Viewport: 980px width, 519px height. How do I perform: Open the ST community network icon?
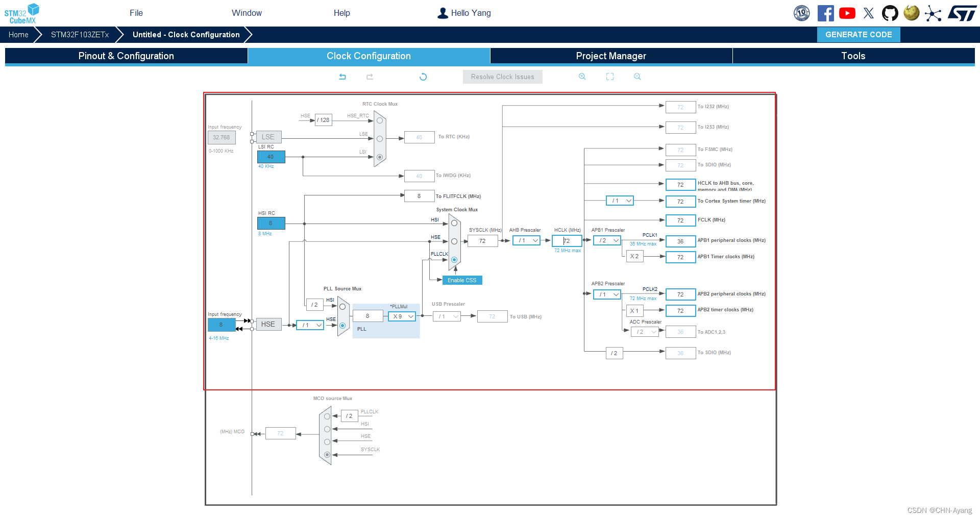coord(933,13)
